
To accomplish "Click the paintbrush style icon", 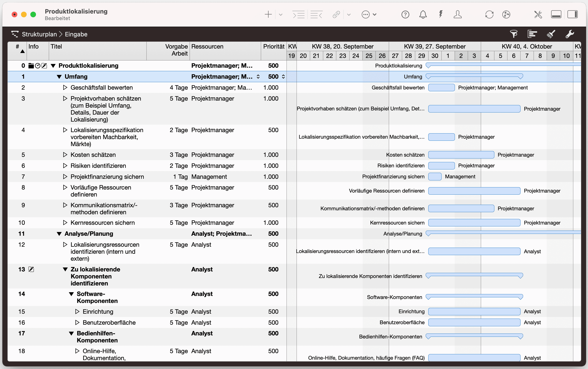I will point(551,34).
